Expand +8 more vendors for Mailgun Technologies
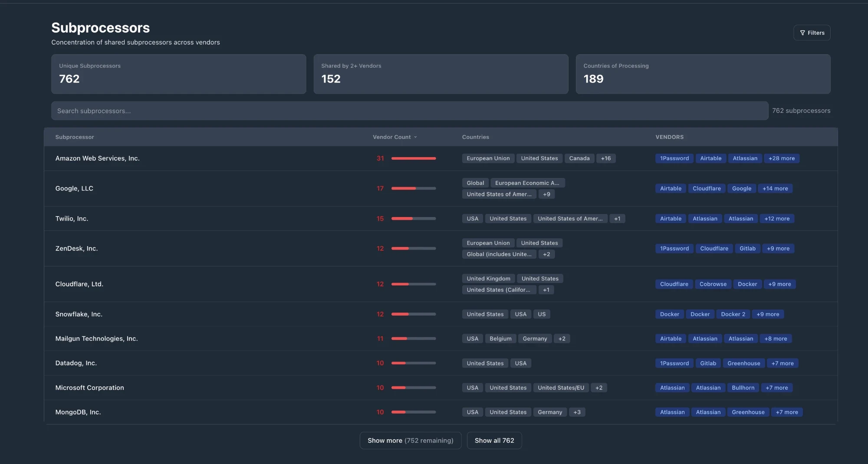The height and width of the screenshot is (464, 868). tap(776, 339)
